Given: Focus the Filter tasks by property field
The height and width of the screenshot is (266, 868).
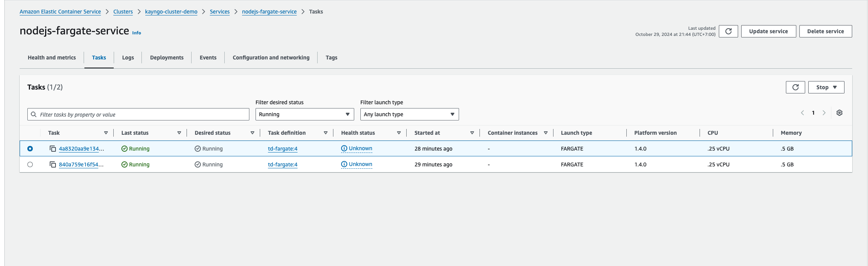Looking at the screenshot, I should (138, 114).
